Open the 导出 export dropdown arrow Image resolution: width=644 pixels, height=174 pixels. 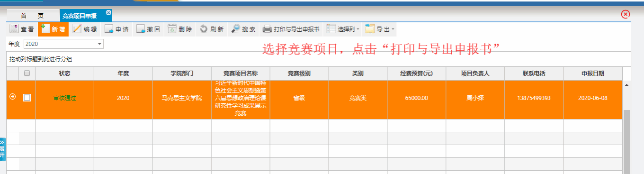[x=393, y=29]
